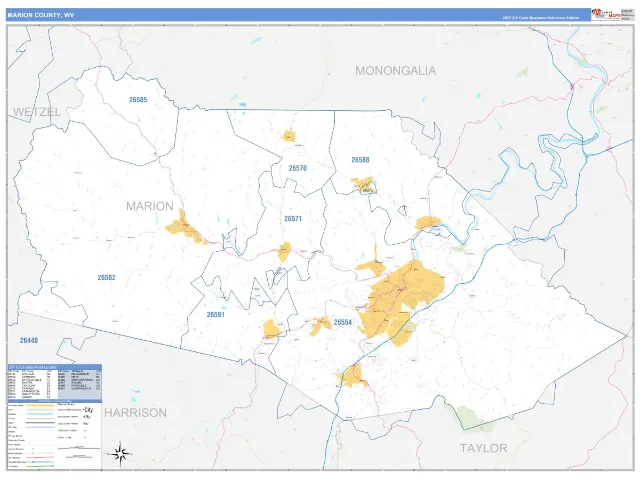Select the large MARION county label on the map
This screenshot has height=480, width=640.
[x=150, y=206]
